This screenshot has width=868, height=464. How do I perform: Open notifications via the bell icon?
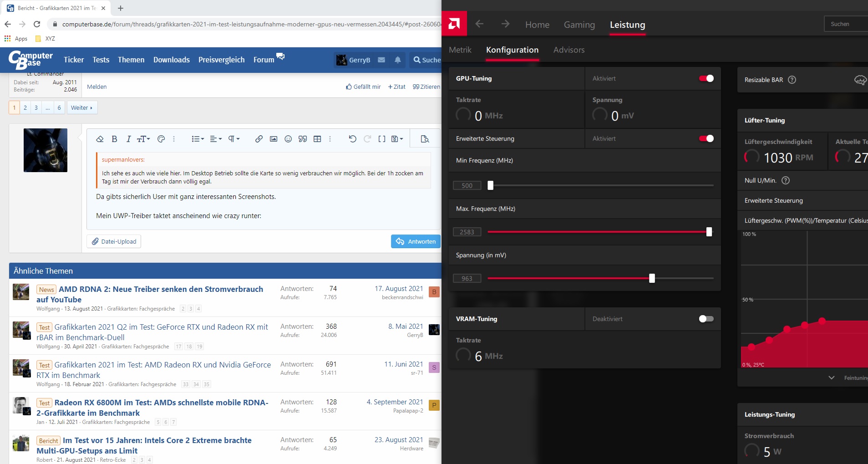(x=398, y=60)
